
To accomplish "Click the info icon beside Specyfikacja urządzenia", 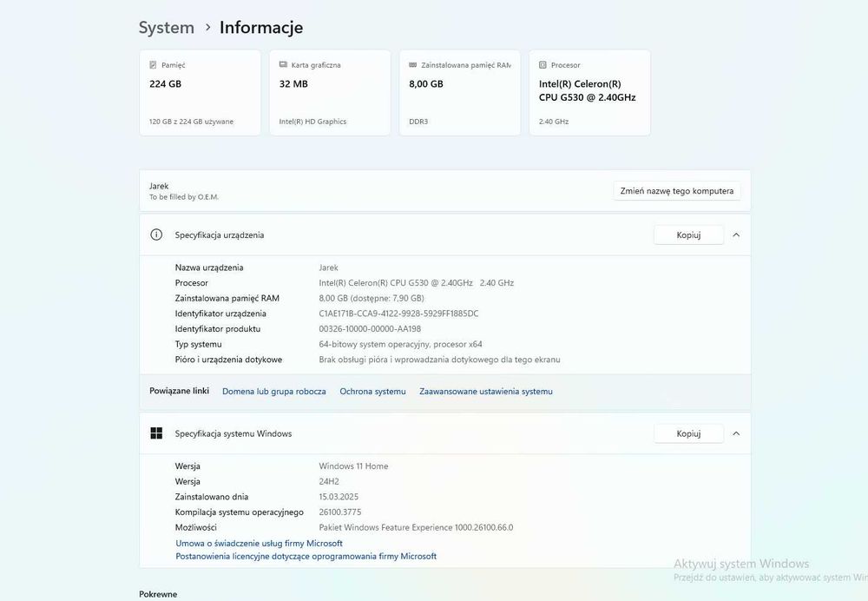I will tap(156, 234).
